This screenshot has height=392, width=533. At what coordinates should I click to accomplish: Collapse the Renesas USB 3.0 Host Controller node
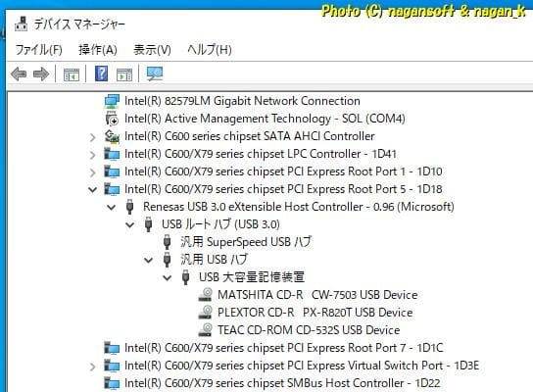(x=111, y=207)
